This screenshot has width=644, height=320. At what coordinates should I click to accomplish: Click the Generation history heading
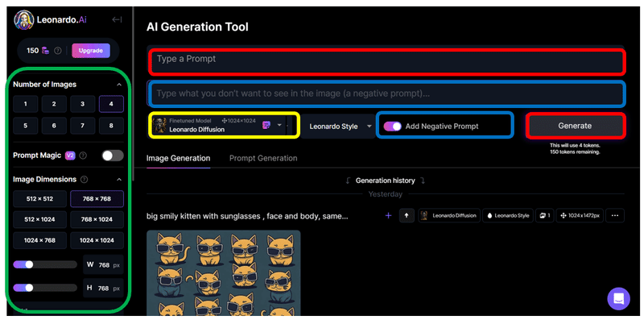click(386, 181)
